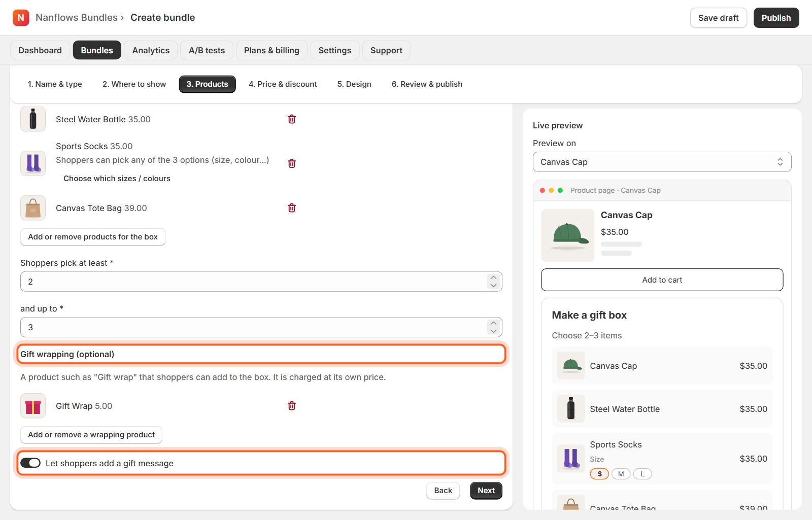812x520 pixels.
Task: Decrease the and up to value
Action: [493, 331]
